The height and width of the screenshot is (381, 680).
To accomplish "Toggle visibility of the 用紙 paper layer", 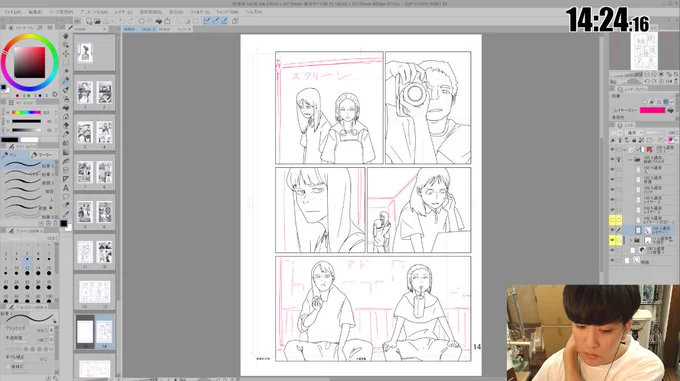I will pyautogui.click(x=612, y=261).
